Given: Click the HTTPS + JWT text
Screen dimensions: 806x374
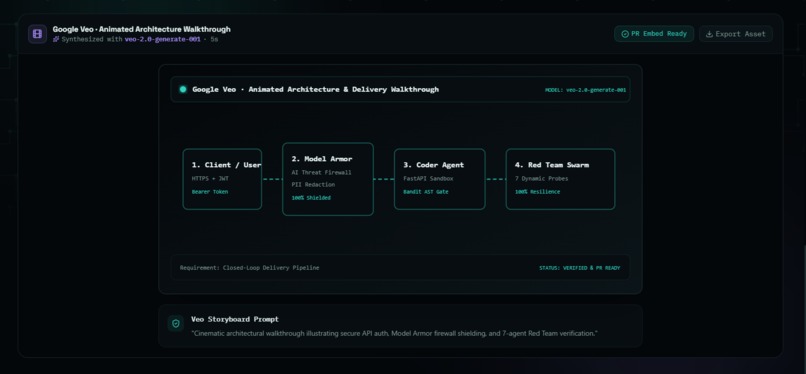Looking at the screenshot, I should [210, 179].
